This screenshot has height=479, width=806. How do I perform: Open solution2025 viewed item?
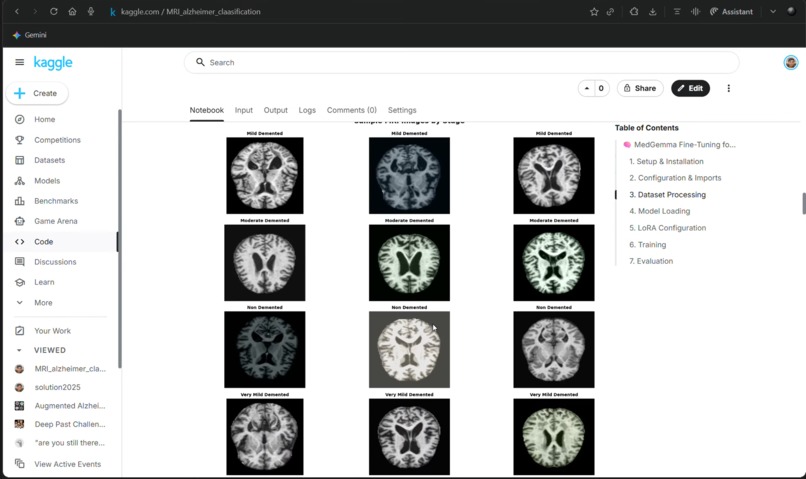[x=58, y=387]
